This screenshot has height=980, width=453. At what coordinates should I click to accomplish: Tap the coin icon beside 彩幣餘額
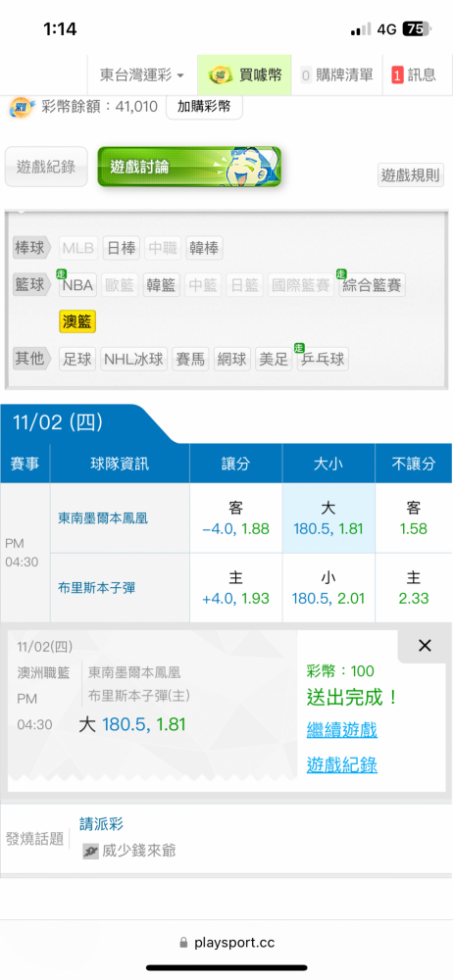(21, 108)
